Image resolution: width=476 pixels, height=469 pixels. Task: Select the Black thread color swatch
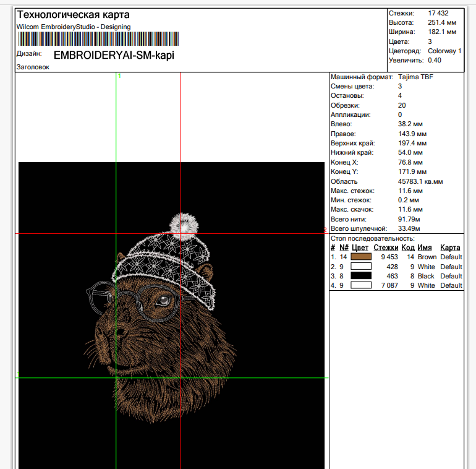point(360,276)
